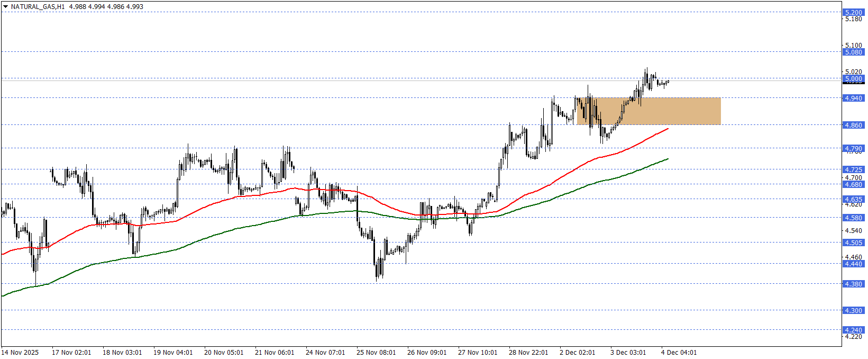Select the 5.080 price level label
The image size is (868, 359).
[853, 52]
